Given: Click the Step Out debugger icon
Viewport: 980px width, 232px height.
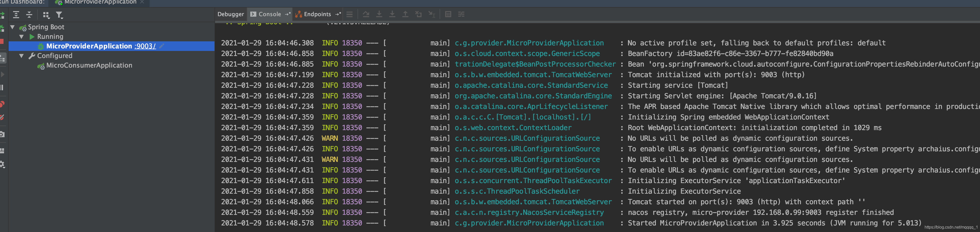Looking at the screenshot, I should [406, 14].
